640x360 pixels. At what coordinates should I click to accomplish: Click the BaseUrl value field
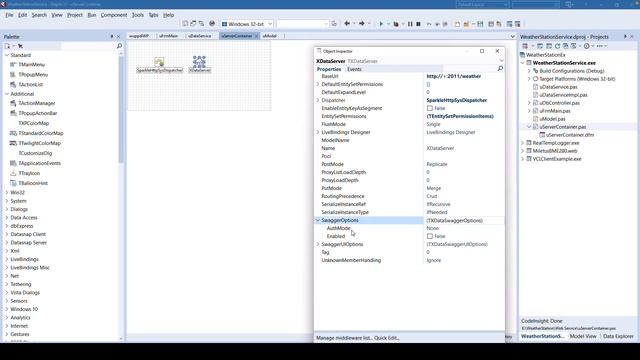(x=464, y=76)
